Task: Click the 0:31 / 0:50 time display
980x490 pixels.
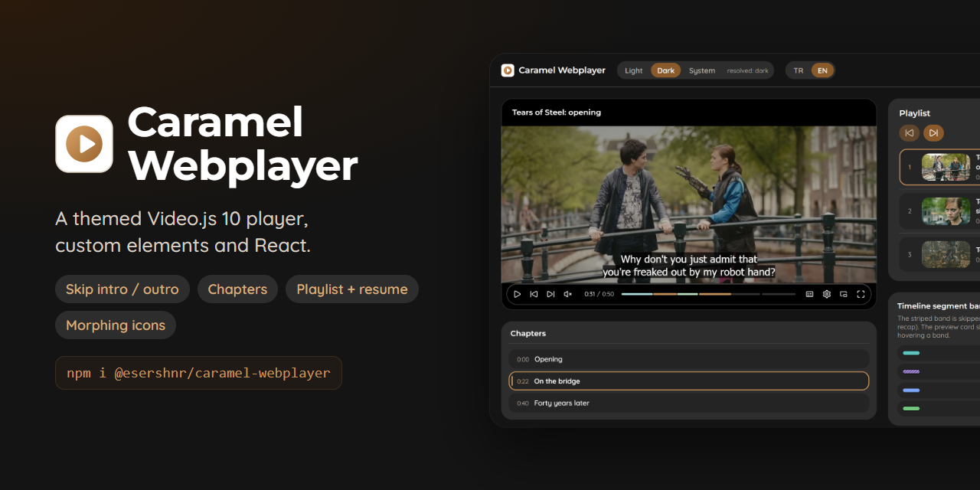Action: [x=599, y=294]
